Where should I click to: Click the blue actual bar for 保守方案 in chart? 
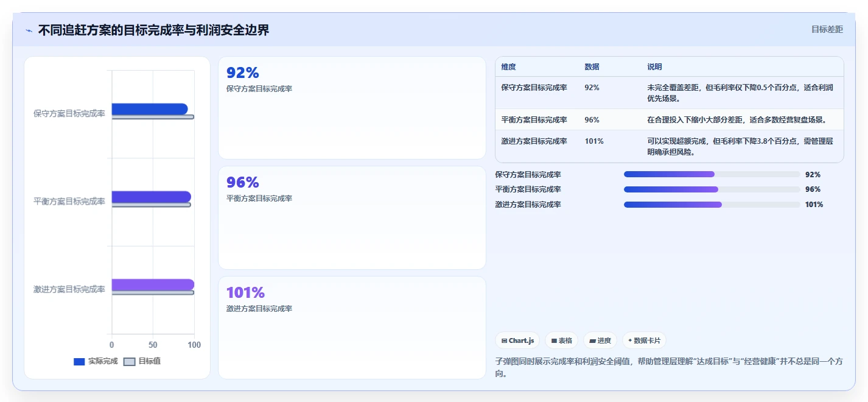tap(150, 109)
